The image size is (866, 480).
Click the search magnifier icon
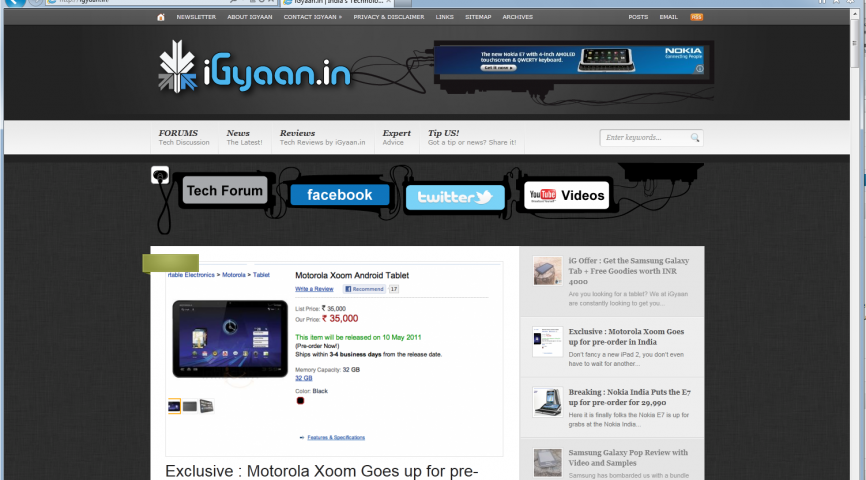(695, 138)
